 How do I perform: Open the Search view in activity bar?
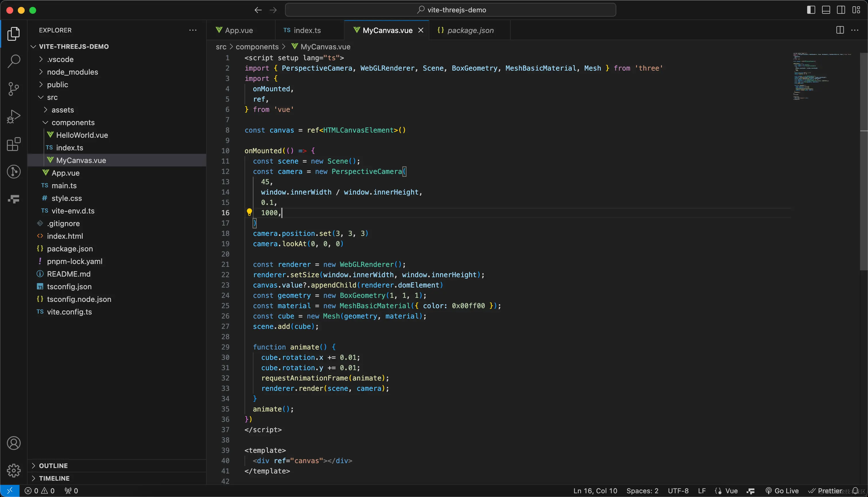click(x=14, y=61)
